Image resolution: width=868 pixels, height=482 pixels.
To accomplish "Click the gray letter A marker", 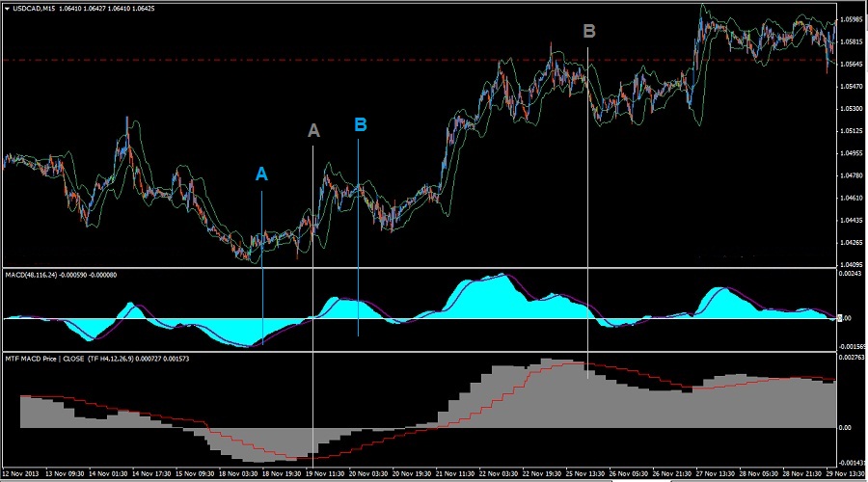I will pos(312,130).
